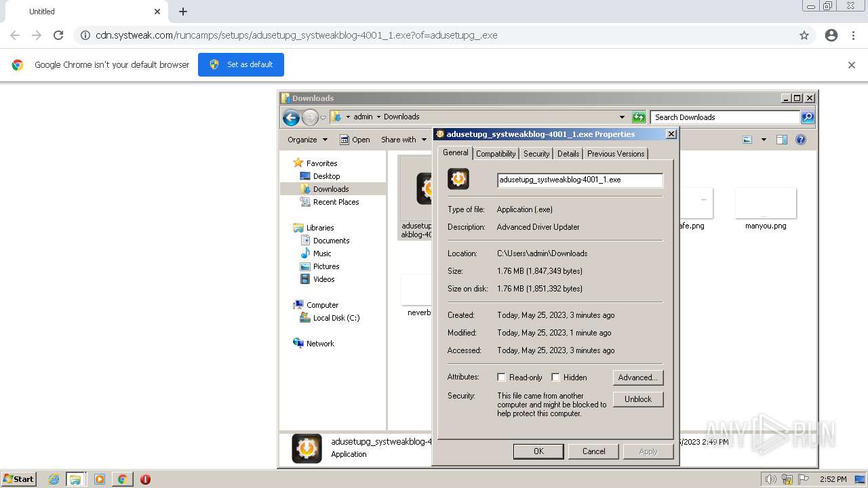Refresh the Downloads folder view

pos(638,117)
